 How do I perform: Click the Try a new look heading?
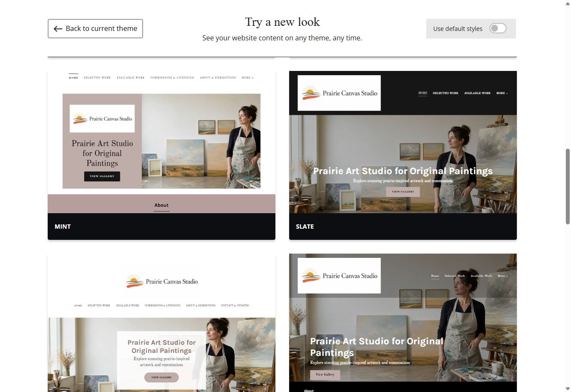pyautogui.click(x=282, y=22)
